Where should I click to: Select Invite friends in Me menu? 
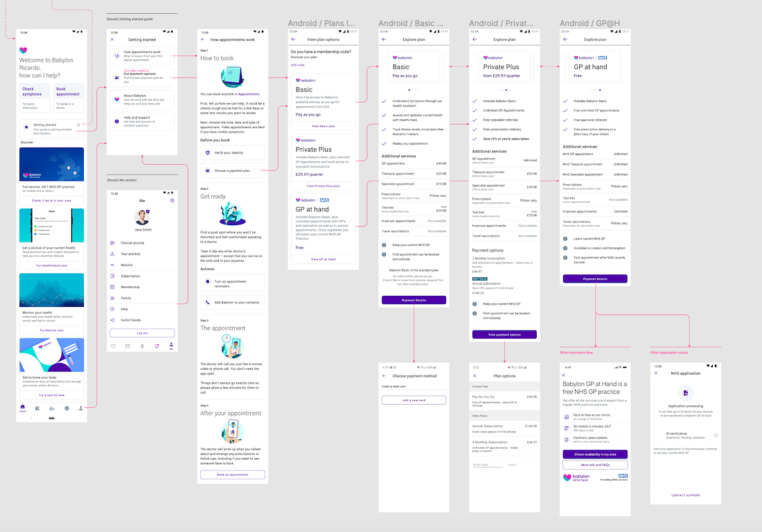tap(142, 320)
